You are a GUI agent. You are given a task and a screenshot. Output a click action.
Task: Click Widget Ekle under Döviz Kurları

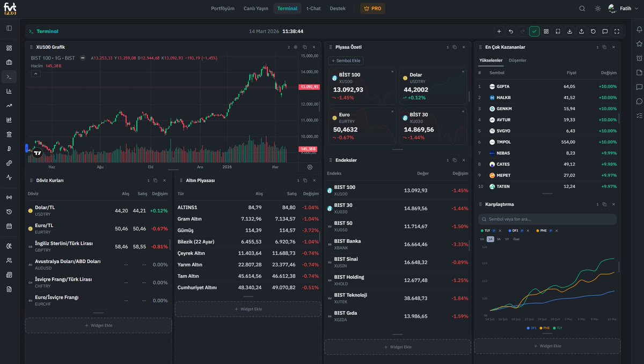tap(98, 325)
